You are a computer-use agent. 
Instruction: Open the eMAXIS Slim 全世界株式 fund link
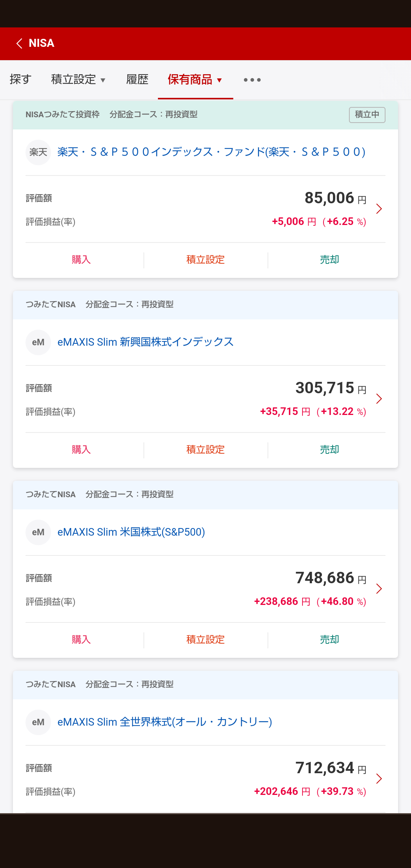[164, 722]
